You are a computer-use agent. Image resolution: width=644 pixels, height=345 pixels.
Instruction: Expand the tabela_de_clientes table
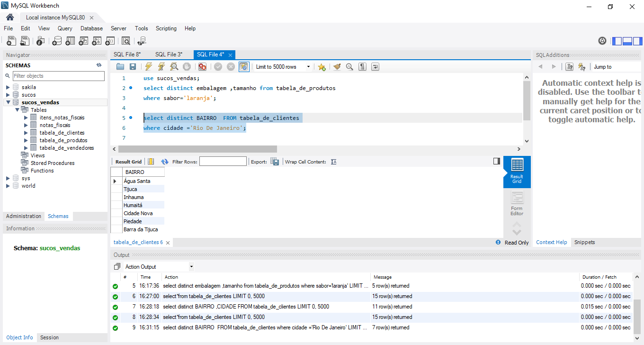[x=26, y=133]
